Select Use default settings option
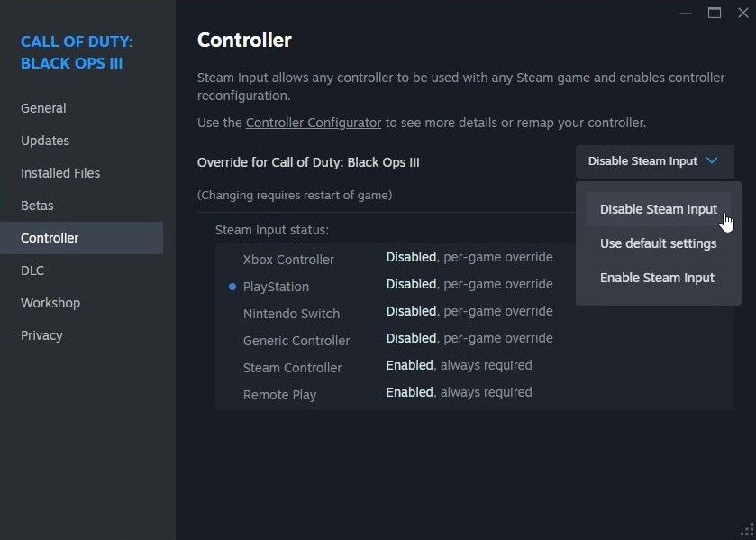This screenshot has height=540, width=756. [x=658, y=243]
